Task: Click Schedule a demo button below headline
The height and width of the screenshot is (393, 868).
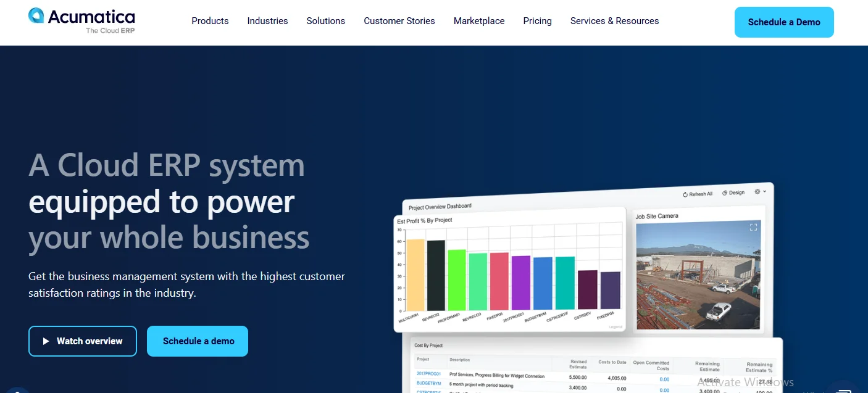Action: click(x=198, y=341)
